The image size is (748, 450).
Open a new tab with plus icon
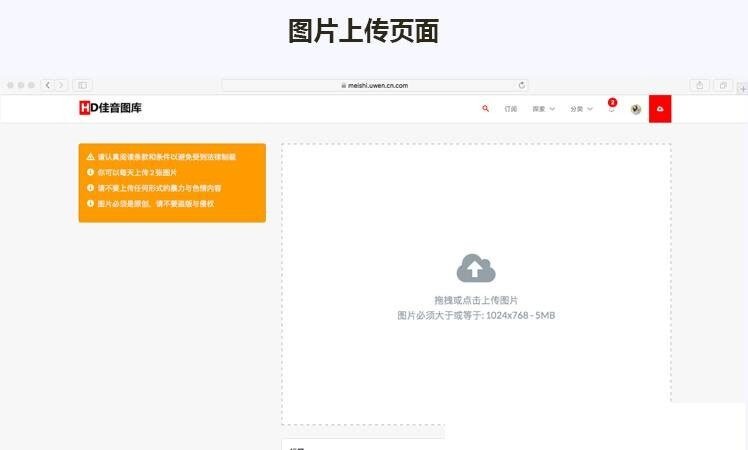[x=743, y=89]
